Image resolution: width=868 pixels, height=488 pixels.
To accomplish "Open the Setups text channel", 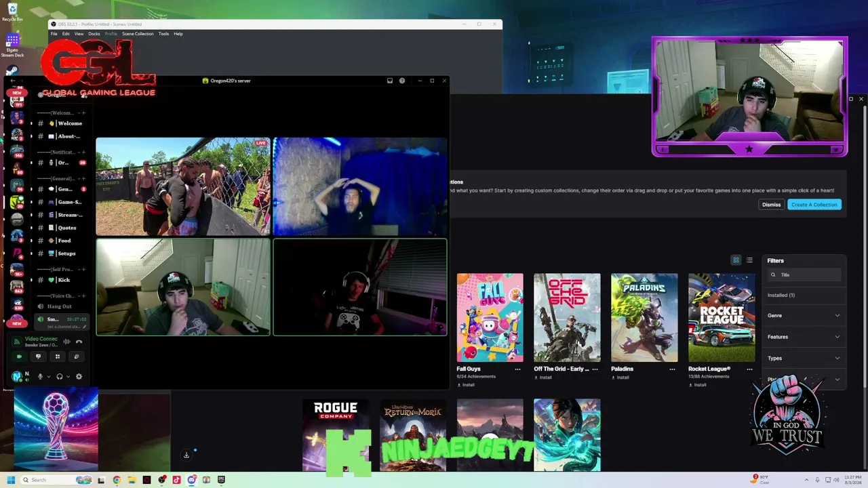I will pyautogui.click(x=62, y=253).
